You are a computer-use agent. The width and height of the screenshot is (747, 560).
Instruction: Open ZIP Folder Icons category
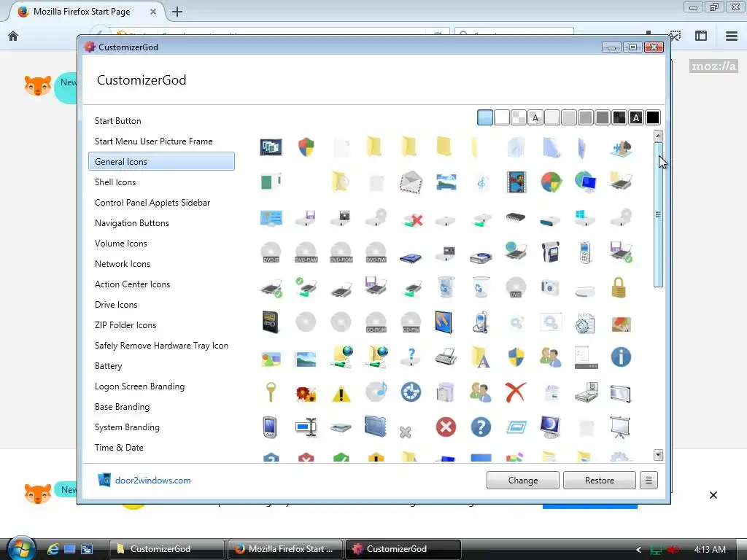click(x=125, y=325)
